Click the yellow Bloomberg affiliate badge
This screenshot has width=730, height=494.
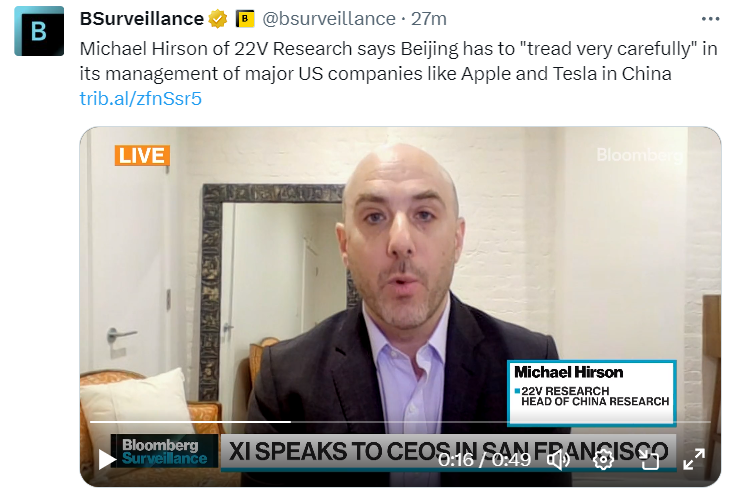click(245, 19)
